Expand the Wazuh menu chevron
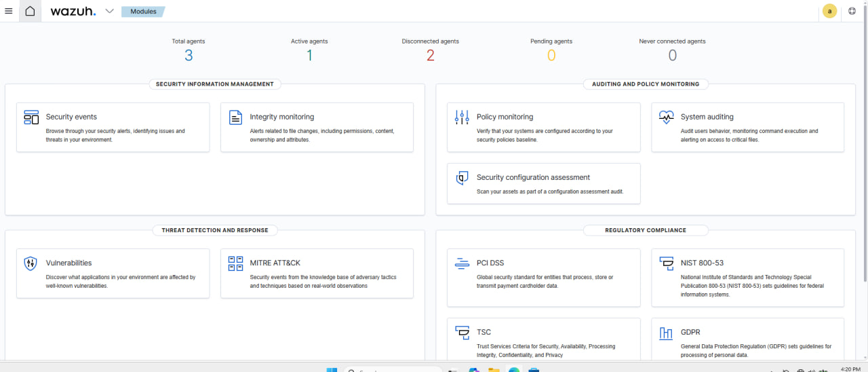The width and height of the screenshot is (868, 372). click(x=109, y=11)
